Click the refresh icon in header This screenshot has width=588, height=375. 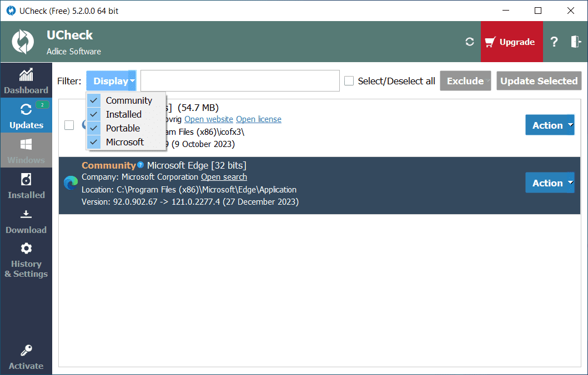tap(470, 42)
